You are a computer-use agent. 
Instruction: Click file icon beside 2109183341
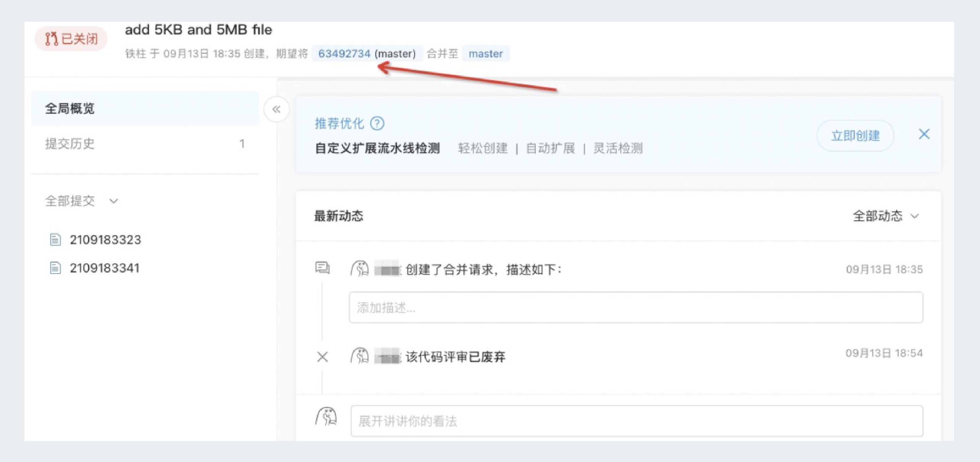[x=55, y=268]
